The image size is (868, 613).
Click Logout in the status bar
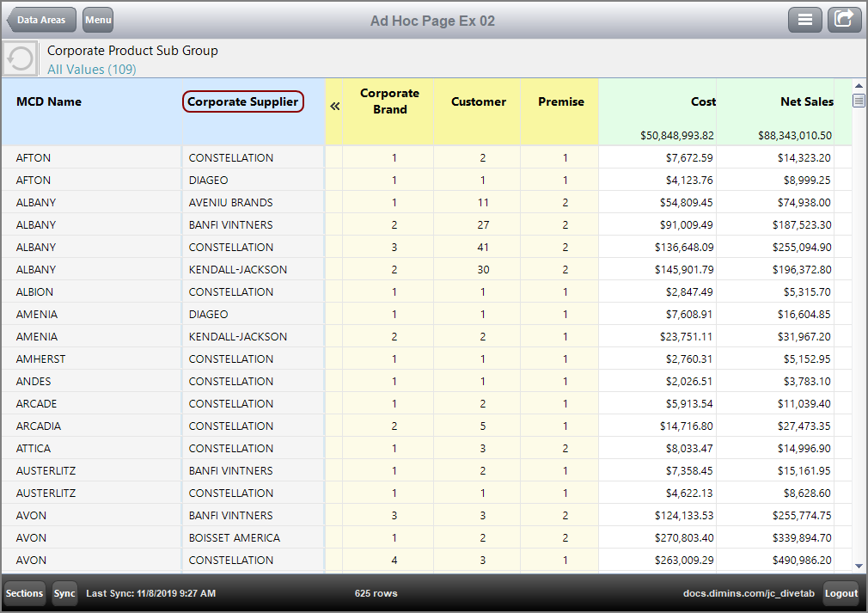(x=841, y=593)
